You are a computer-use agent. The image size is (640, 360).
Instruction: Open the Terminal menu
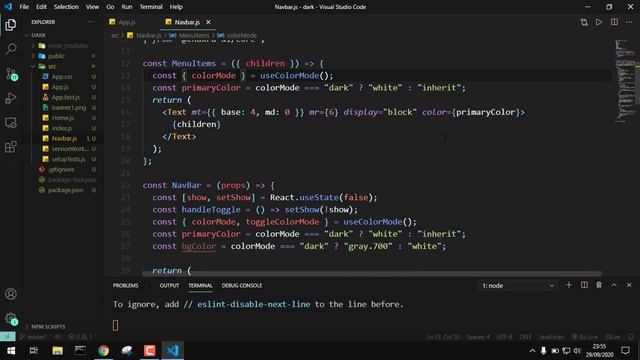(x=151, y=7)
